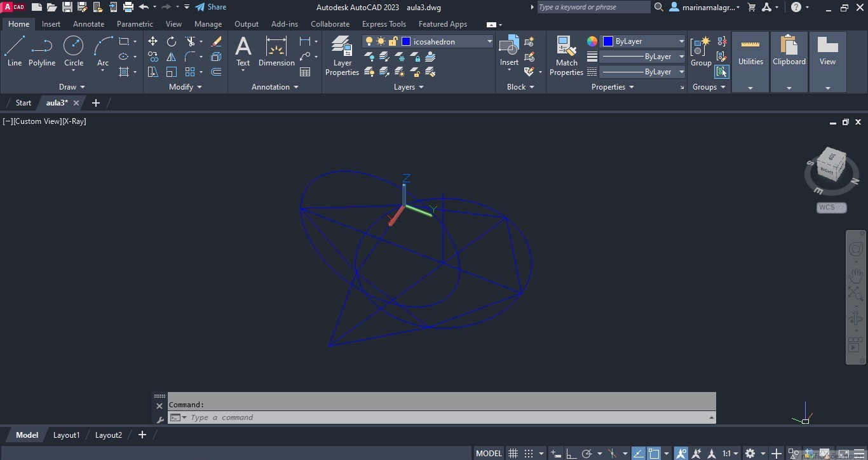Open the Text annotation tool
Viewport: 868px width, 460px height.
point(243,51)
